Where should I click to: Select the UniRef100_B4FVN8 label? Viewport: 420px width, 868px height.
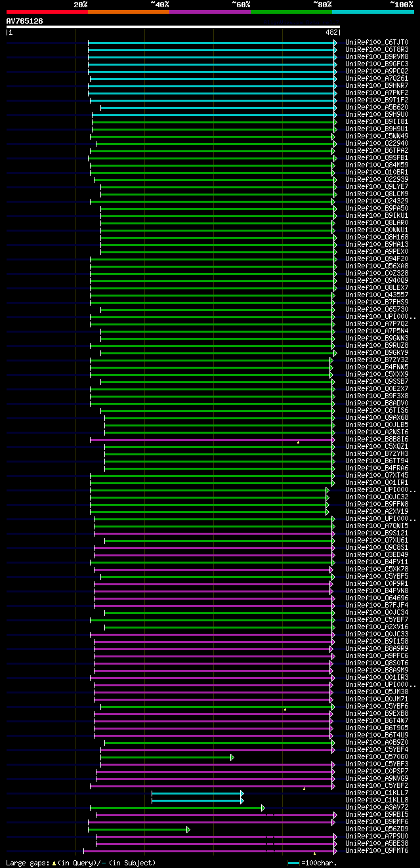(x=377, y=591)
